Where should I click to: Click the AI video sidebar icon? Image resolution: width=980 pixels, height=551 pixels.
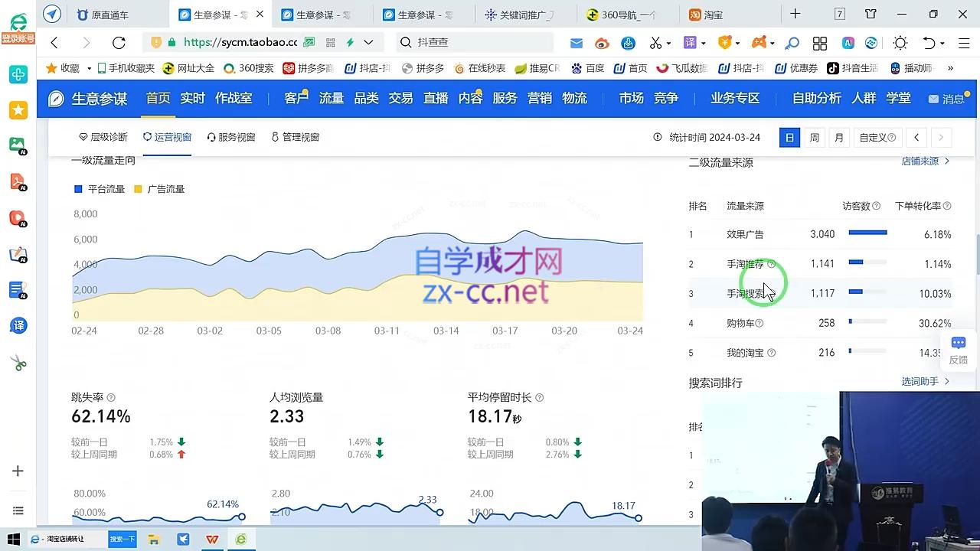click(x=18, y=218)
